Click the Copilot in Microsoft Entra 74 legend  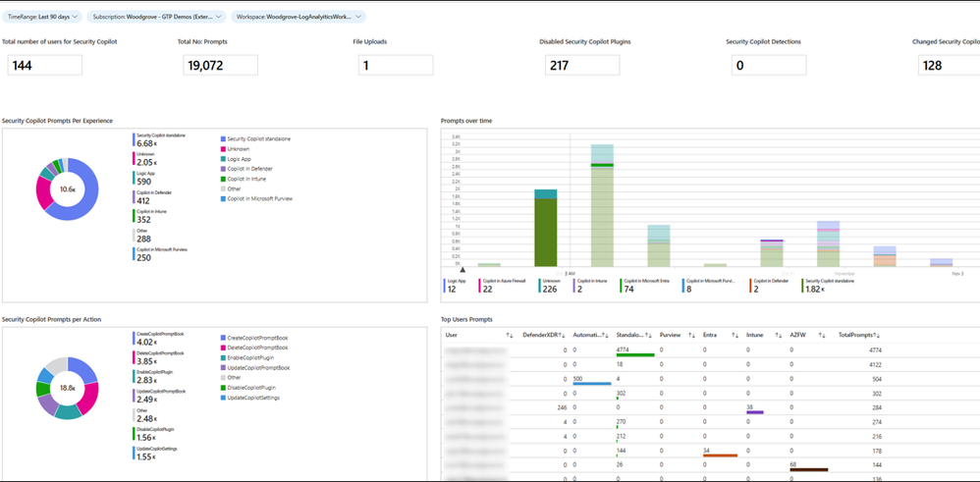[x=645, y=286]
